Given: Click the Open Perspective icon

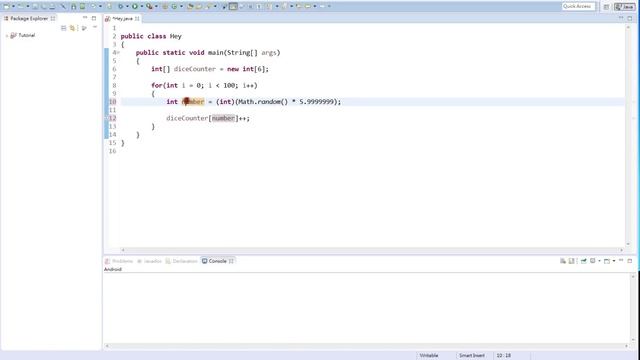Looking at the screenshot, I should click(x=607, y=7).
